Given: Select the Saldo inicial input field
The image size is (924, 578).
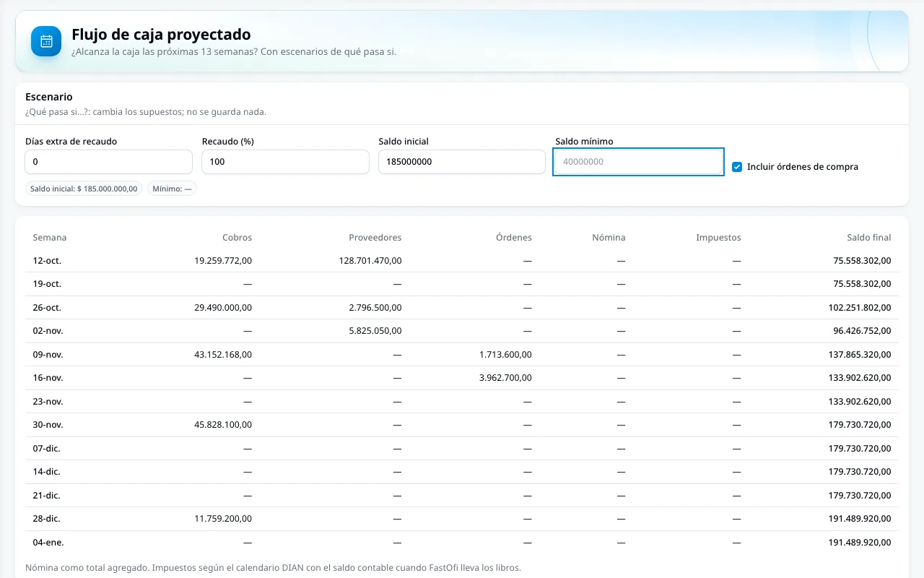Looking at the screenshot, I should [462, 162].
